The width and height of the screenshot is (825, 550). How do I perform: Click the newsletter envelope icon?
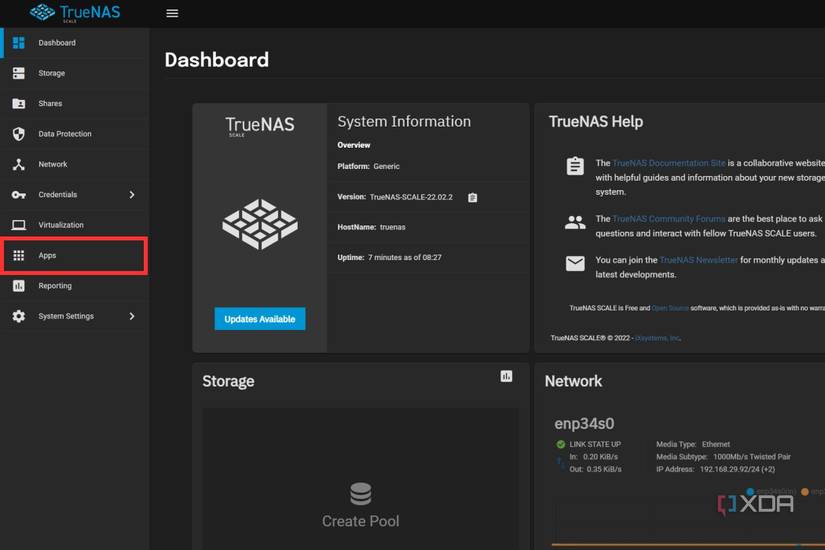tap(575, 263)
